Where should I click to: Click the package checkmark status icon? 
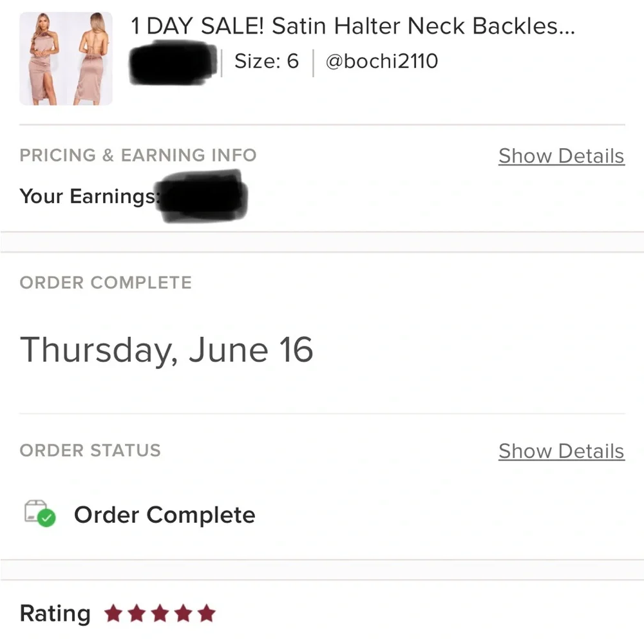tap(39, 513)
